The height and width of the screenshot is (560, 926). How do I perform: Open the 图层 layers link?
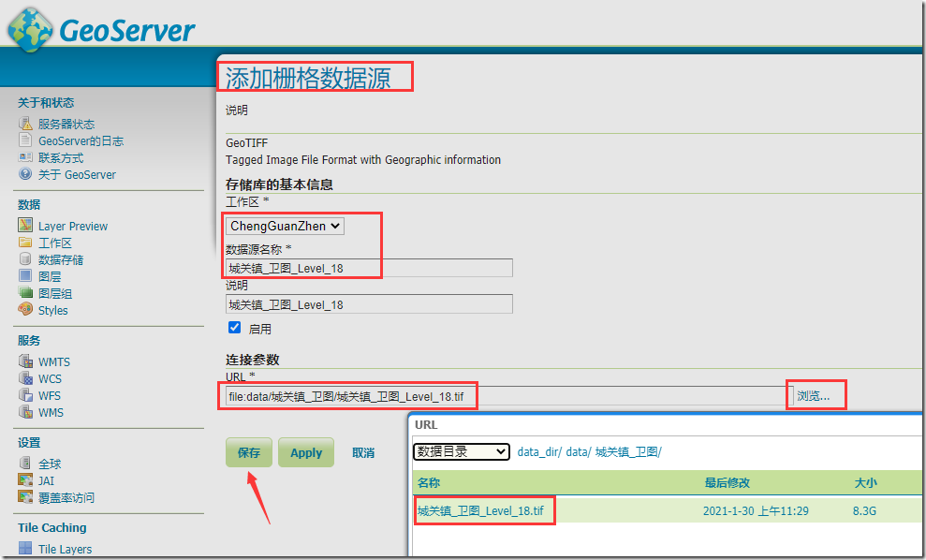coord(50,276)
